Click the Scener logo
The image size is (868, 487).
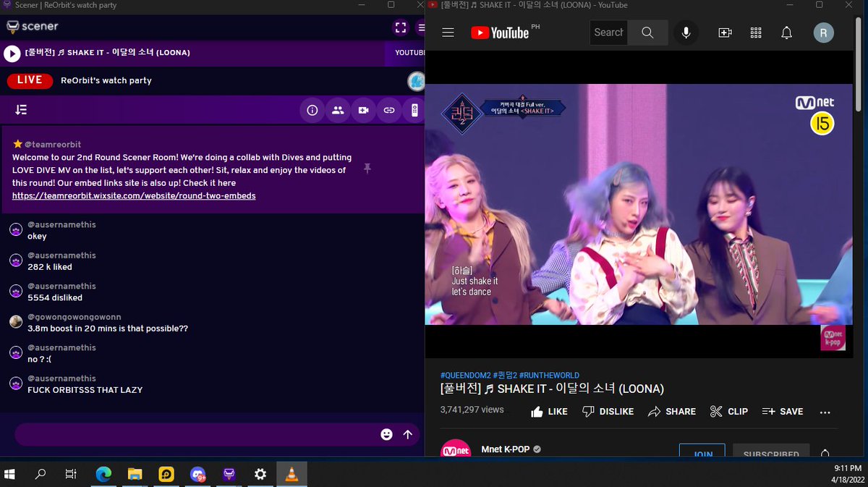click(33, 27)
